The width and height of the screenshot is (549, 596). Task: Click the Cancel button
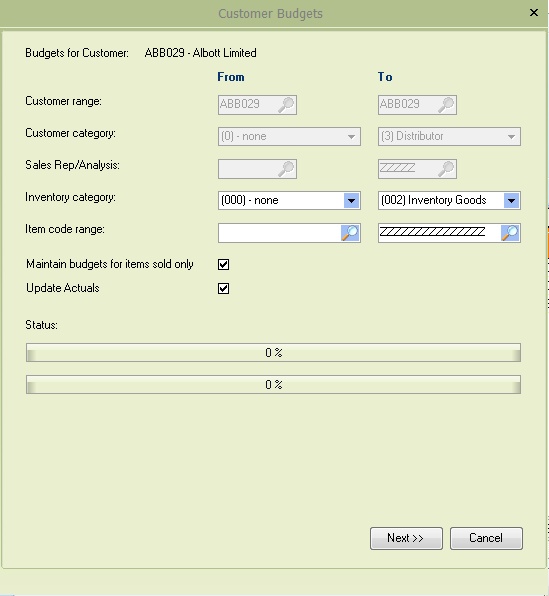pos(486,538)
